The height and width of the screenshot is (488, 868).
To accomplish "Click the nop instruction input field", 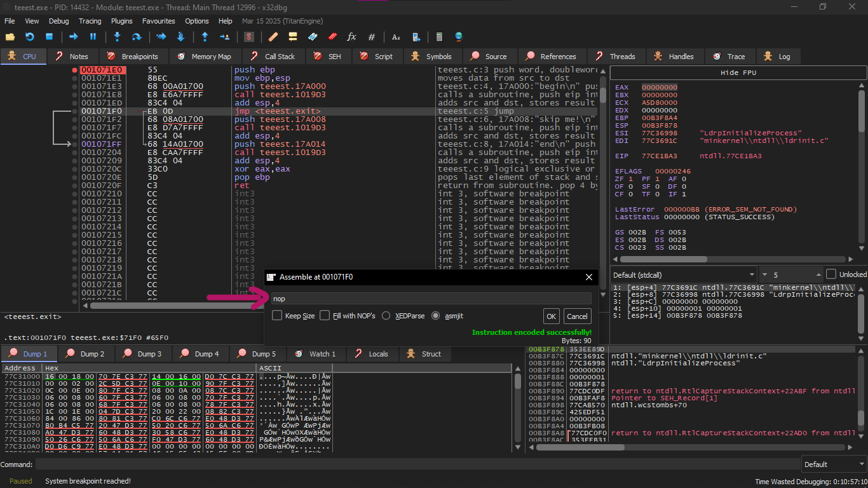I will [430, 299].
